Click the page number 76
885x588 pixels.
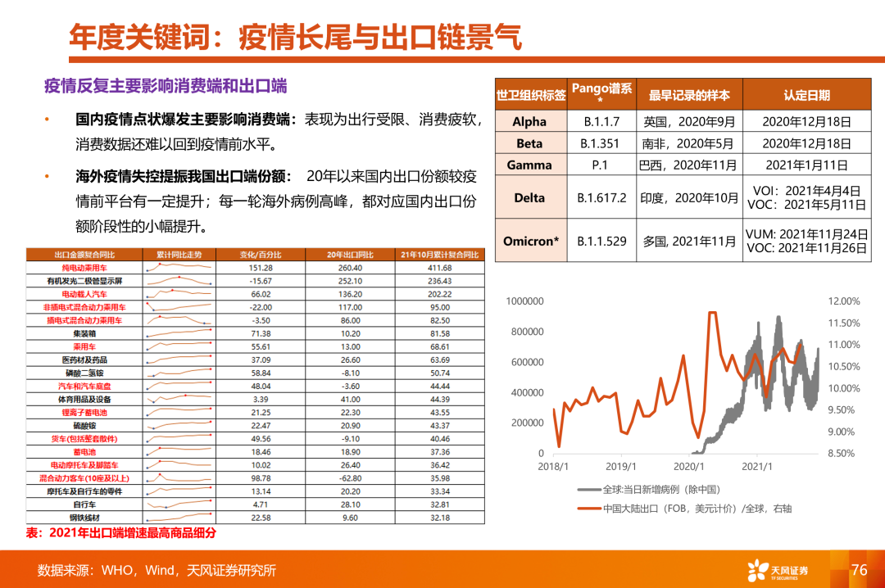click(x=859, y=570)
